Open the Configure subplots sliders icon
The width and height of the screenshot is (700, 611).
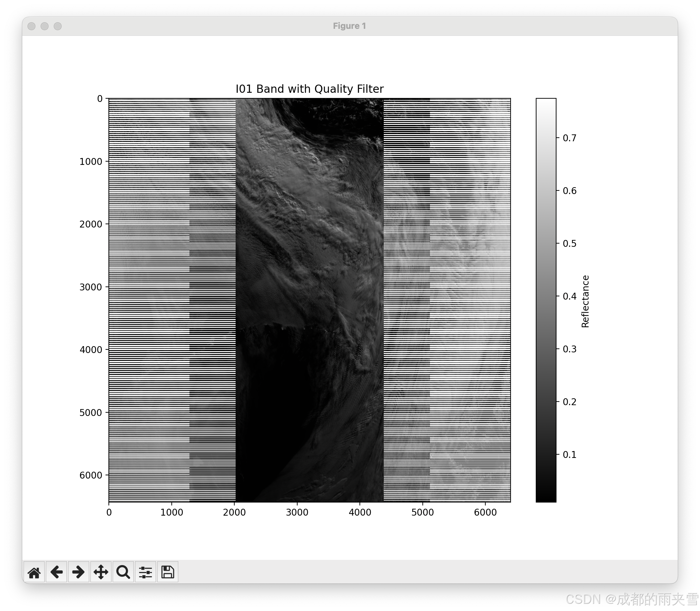[x=146, y=572]
